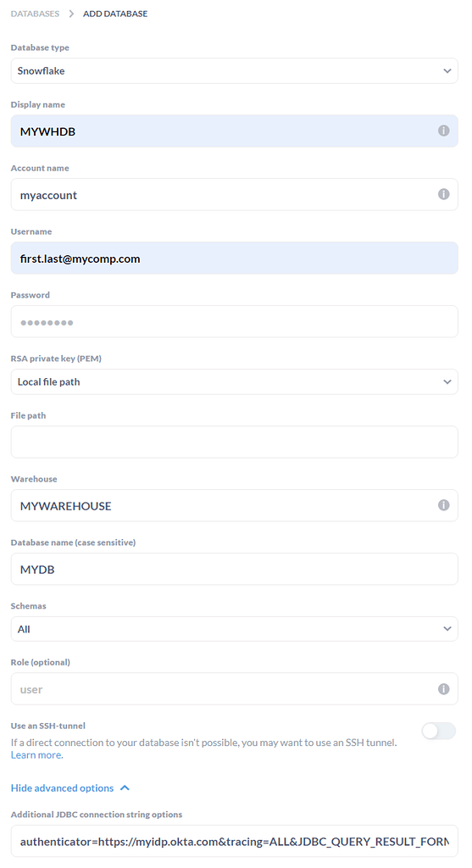
Task: Click the Database name field MYDB
Action: (x=234, y=569)
